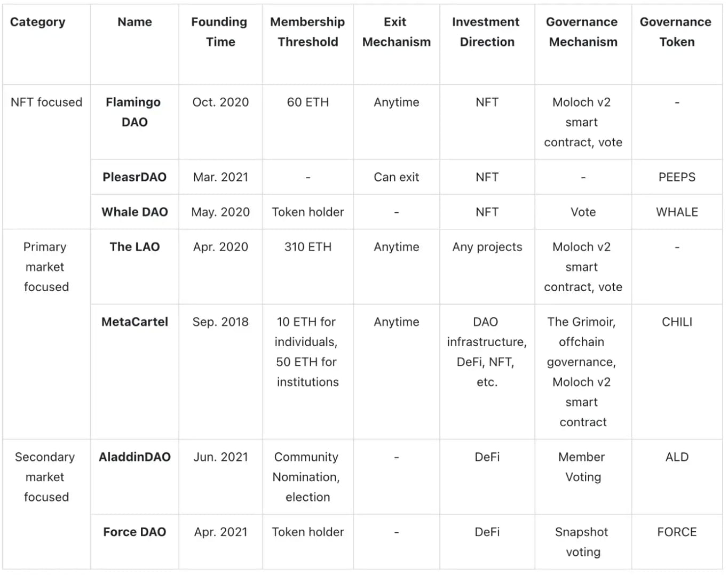Viewport: 728px width, 575px height.
Task: Click the PEEPS governance token cell
Action: point(677,177)
